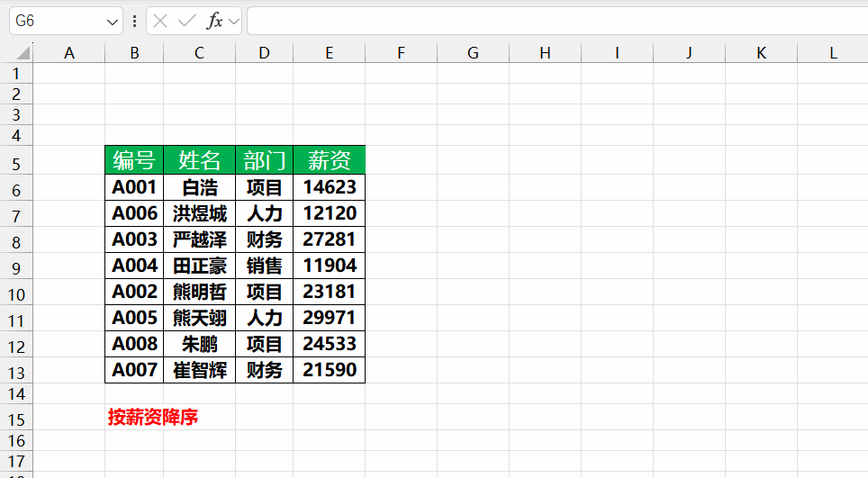The width and height of the screenshot is (868, 478).
Task: Click the insert function fx icon
Action: coord(214,21)
